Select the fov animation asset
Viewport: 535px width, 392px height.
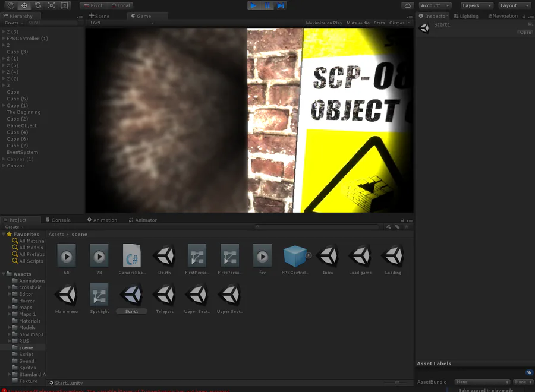click(x=262, y=259)
